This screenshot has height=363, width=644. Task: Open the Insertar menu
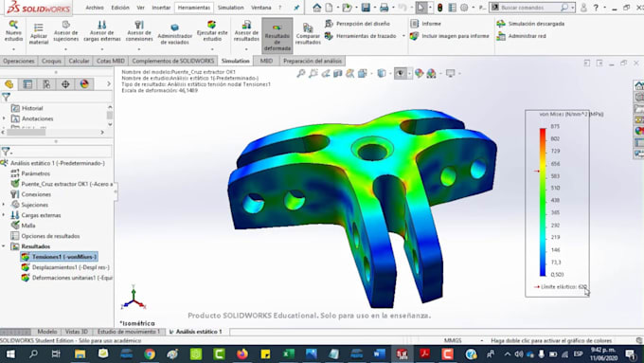click(161, 8)
